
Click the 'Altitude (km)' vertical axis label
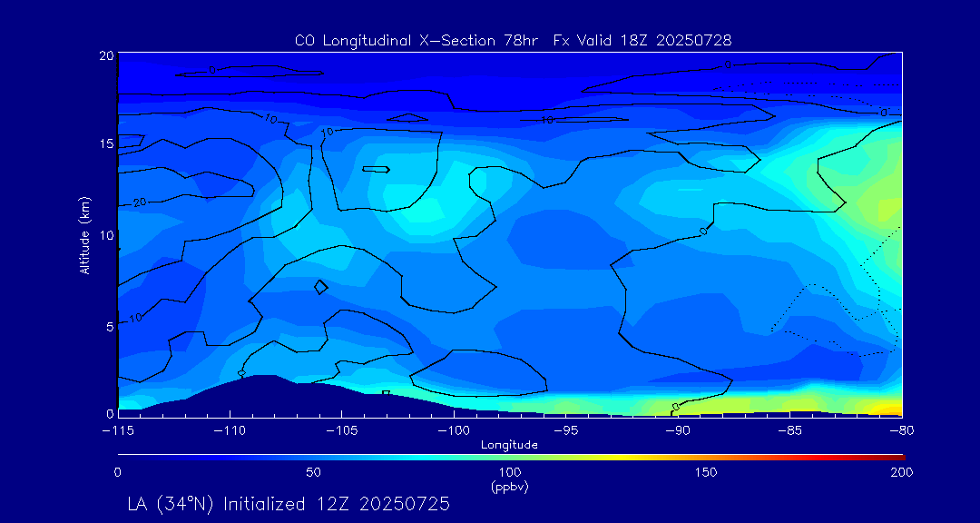coord(84,235)
